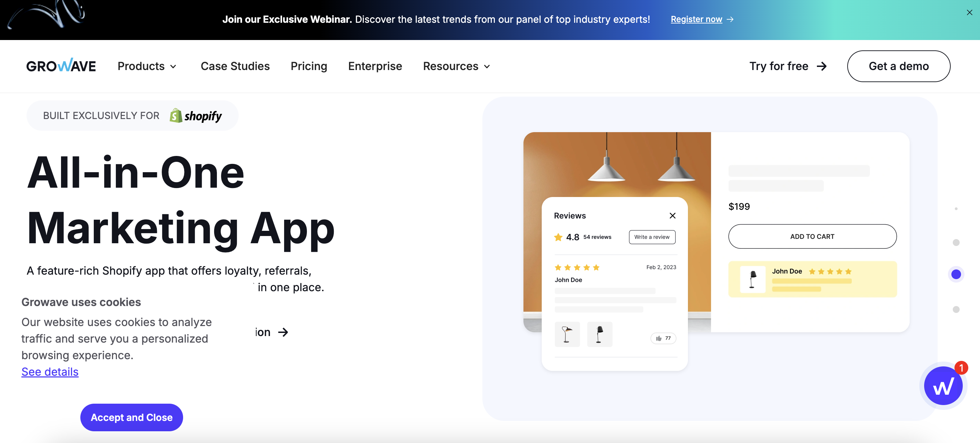
Task: Click the red notification badge on chat widget
Action: click(x=961, y=368)
